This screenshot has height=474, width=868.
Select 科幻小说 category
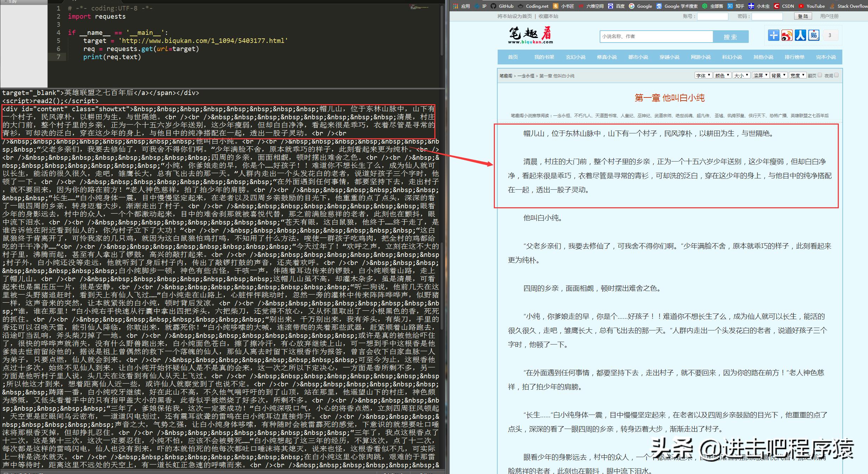[732, 57]
